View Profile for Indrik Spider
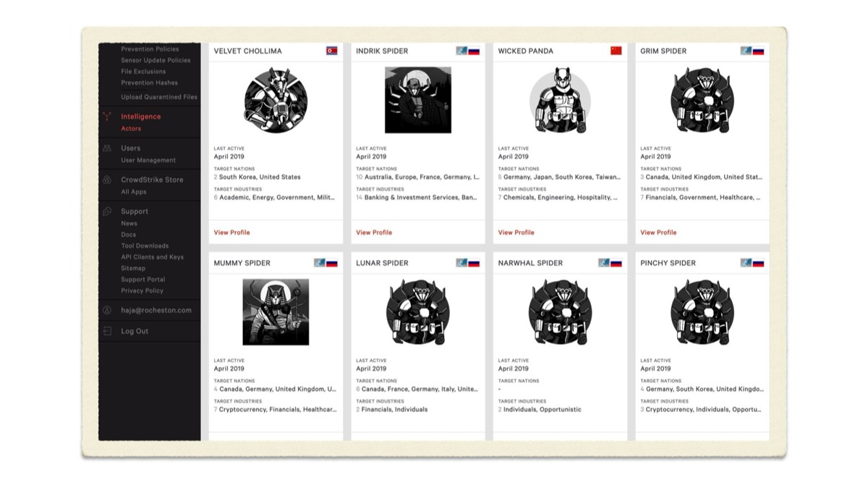Screen dimensions: 868x488 pyautogui.click(x=374, y=232)
